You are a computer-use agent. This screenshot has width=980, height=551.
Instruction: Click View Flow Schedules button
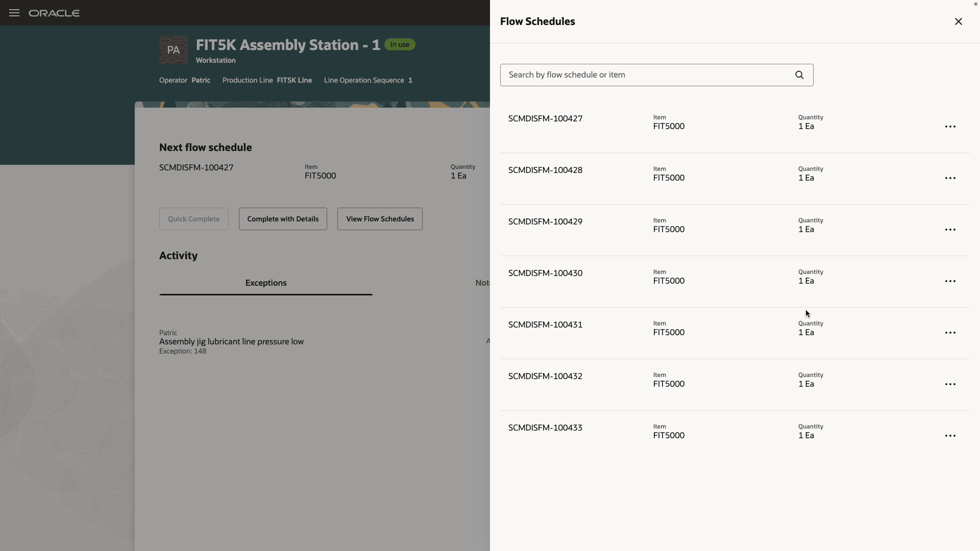(380, 219)
